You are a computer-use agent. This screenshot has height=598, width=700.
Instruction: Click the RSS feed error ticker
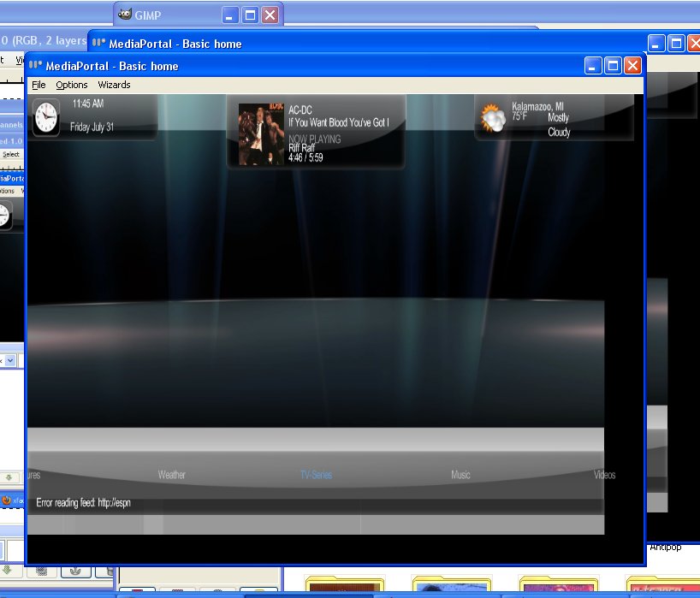83,503
